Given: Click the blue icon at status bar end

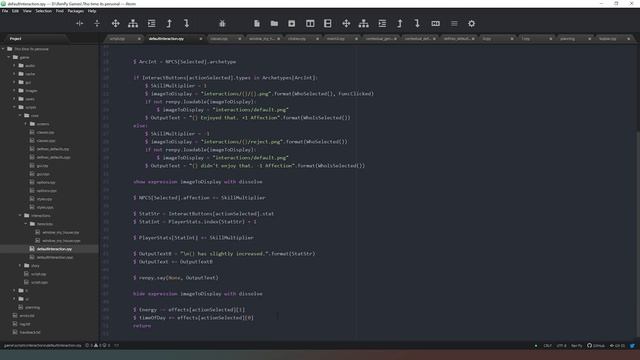Looking at the screenshot, I should (x=632, y=345).
